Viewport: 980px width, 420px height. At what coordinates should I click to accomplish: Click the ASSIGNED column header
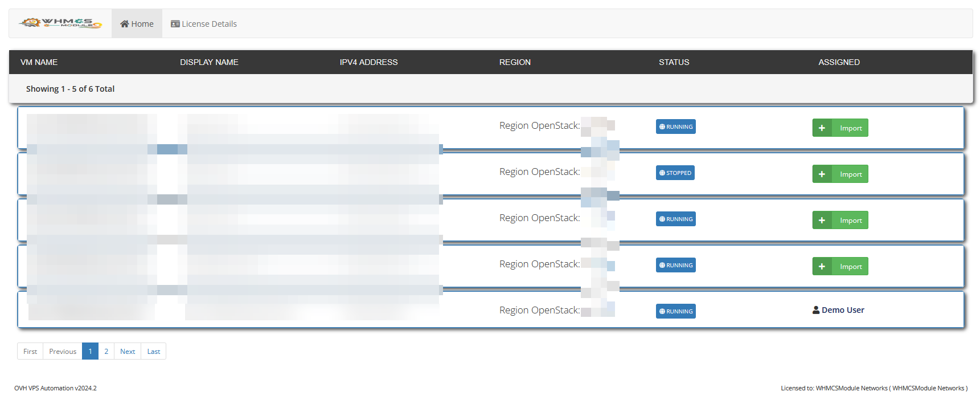[x=839, y=62]
